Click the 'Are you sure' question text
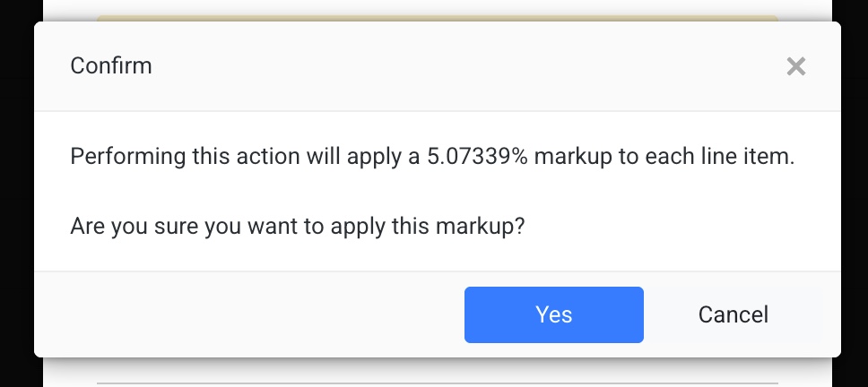This screenshot has height=387, width=868. click(x=297, y=227)
